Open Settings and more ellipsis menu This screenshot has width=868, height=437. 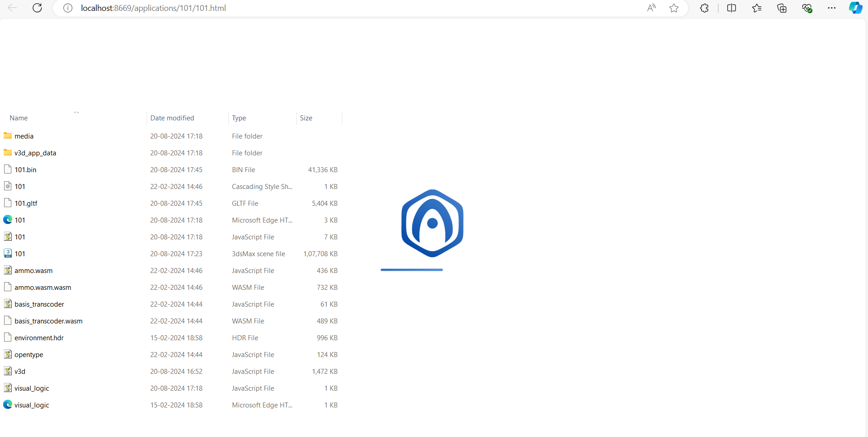tap(832, 8)
